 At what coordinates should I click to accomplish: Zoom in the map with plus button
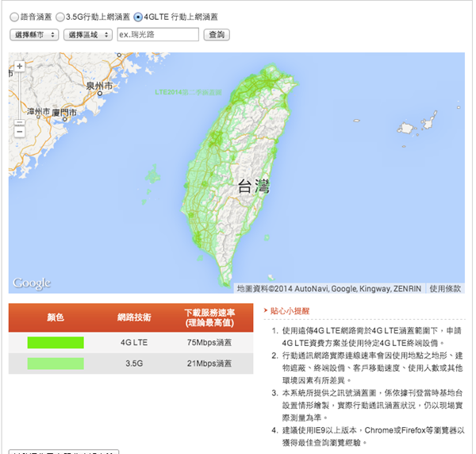click(19, 66)
